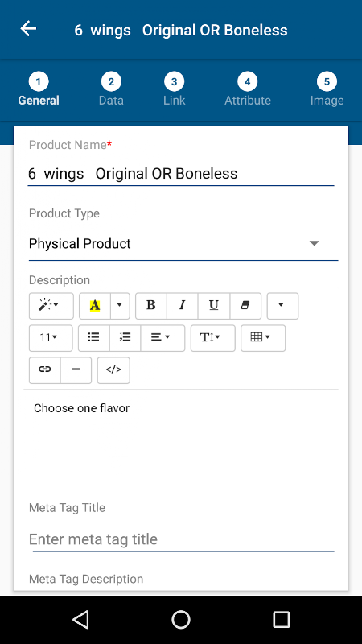The image size is (362, 644).
Task: Clear formatting with the eraser icon
Action: click(245, 306)
